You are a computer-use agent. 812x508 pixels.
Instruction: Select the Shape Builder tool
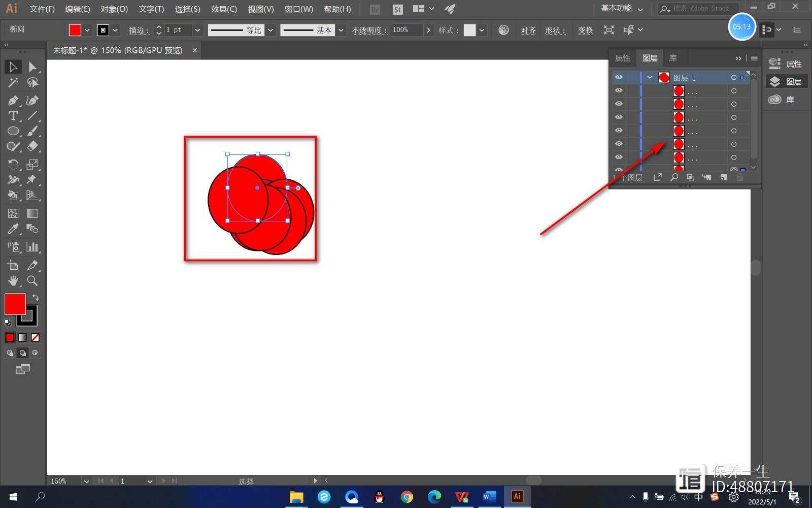[x=13, y=195]
